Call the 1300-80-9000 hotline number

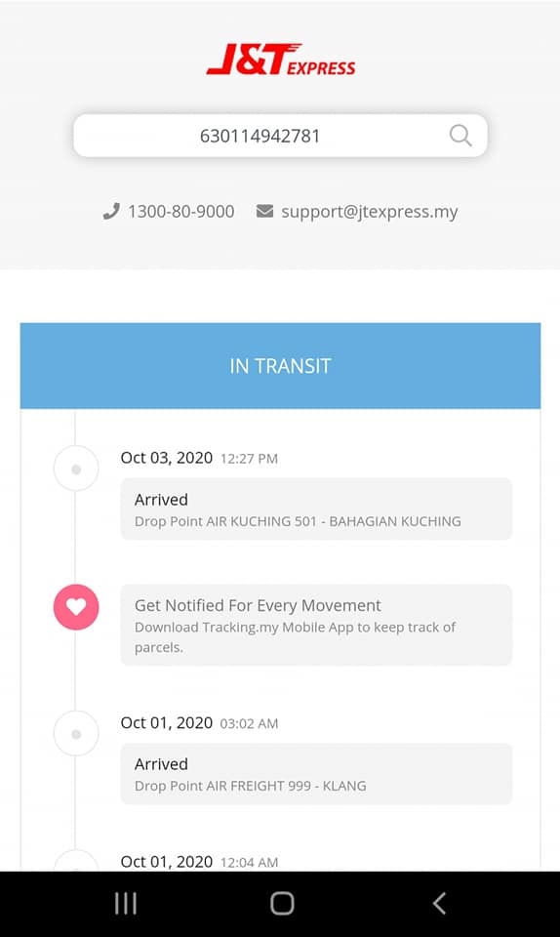pyautogui.click(x=180, y=211)
